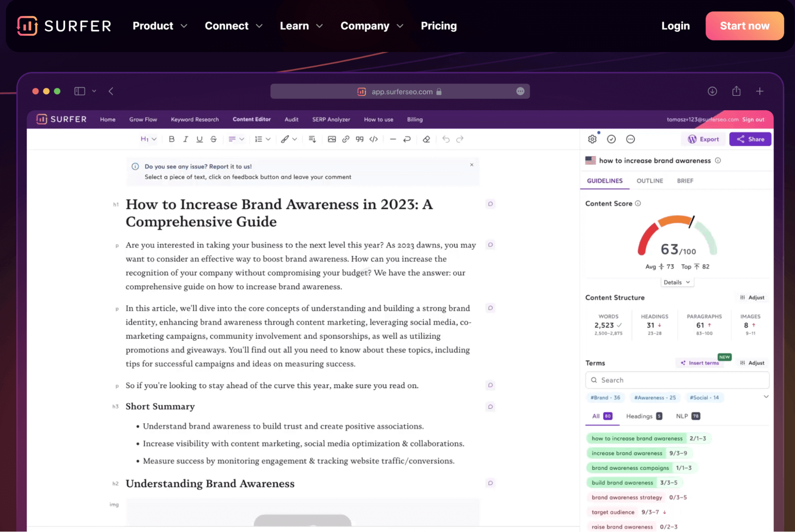Open SERP Analyzer from app menu

331,120
